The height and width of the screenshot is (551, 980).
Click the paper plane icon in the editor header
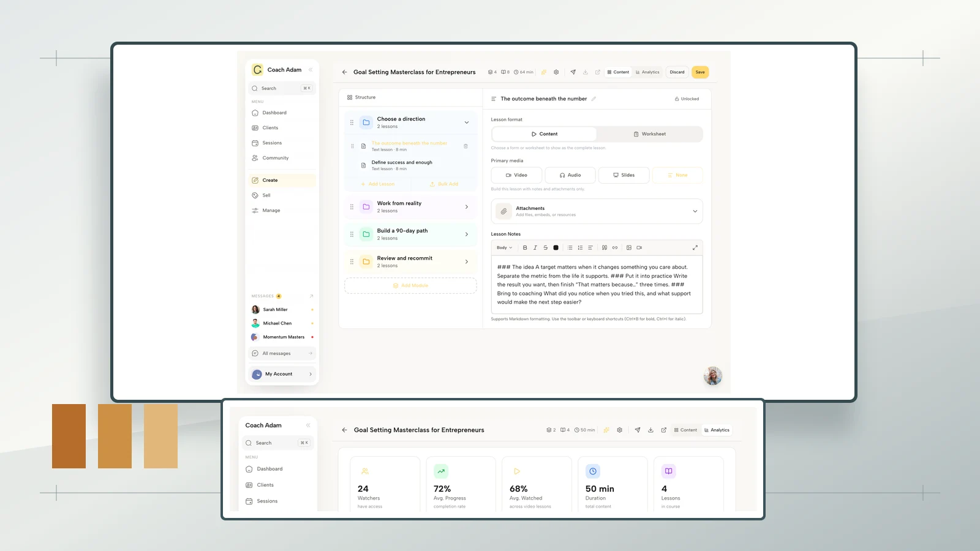[573, 72]
